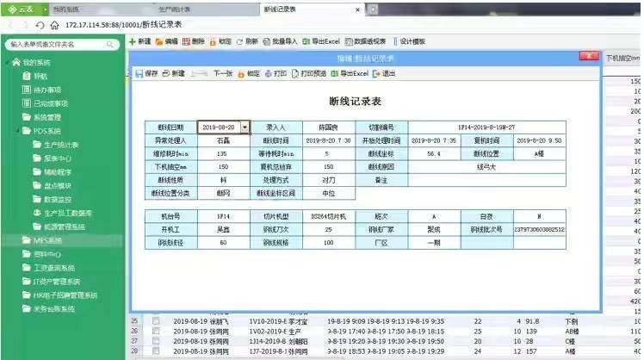Click the 导航 clipboard icon in sidebar
This screenshot has height=360, width=644.
click(27, 76)
